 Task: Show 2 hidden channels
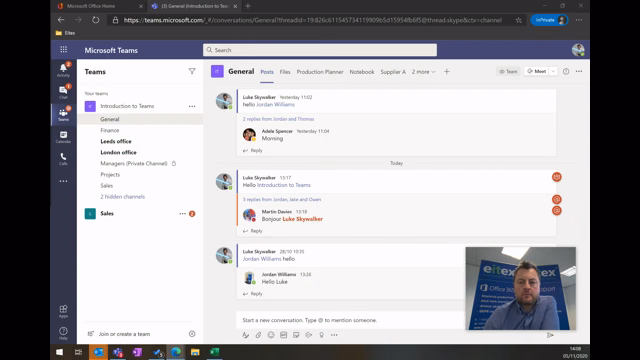(x=122, y=197)
